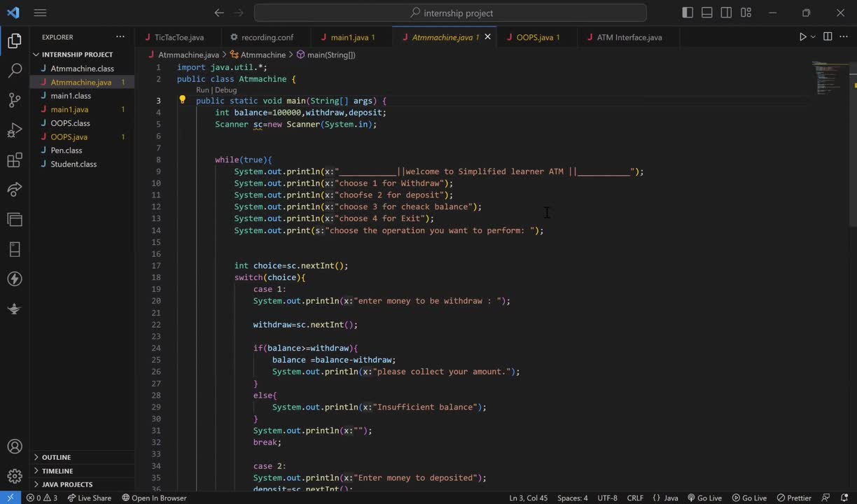Open the dropdown arrow beside Run button
This screenshot has height=504, width=857.
813,37
